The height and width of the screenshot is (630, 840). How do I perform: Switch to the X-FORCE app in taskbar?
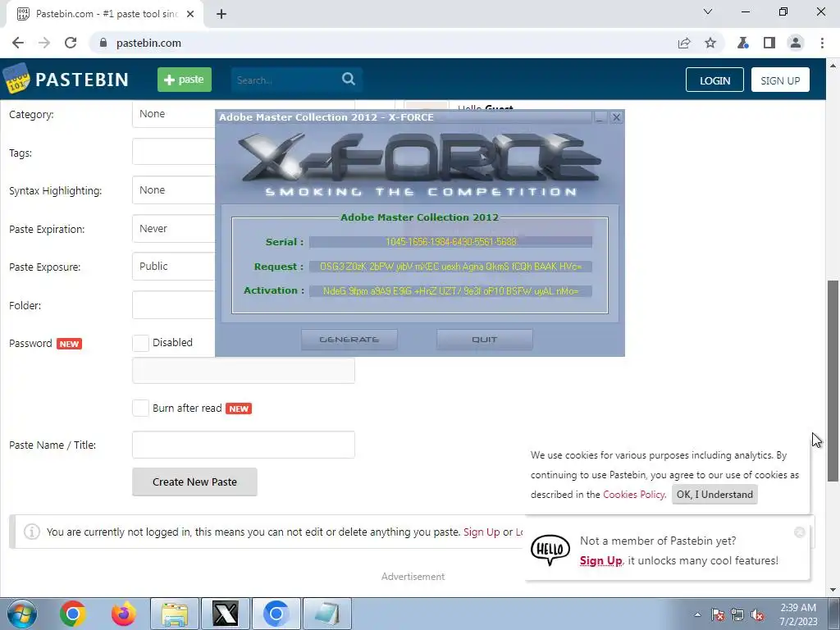pyautogui.click(x=226, y=614)
